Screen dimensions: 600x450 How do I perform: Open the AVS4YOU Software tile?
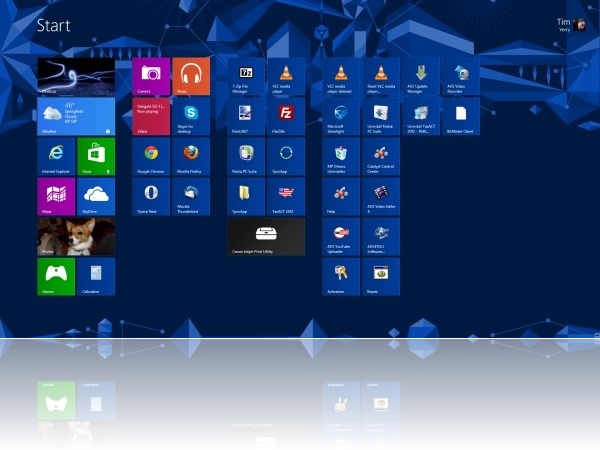tap(381, 236)
